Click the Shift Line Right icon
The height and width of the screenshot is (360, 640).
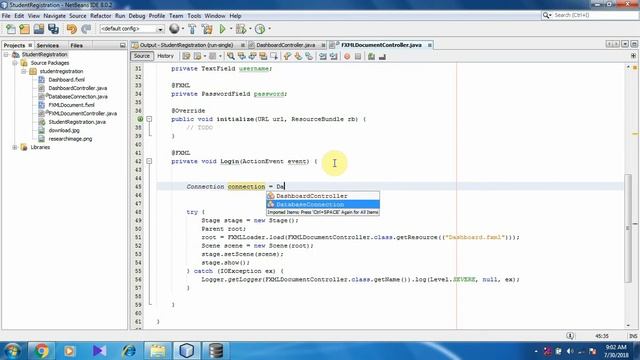click(333, 56)
